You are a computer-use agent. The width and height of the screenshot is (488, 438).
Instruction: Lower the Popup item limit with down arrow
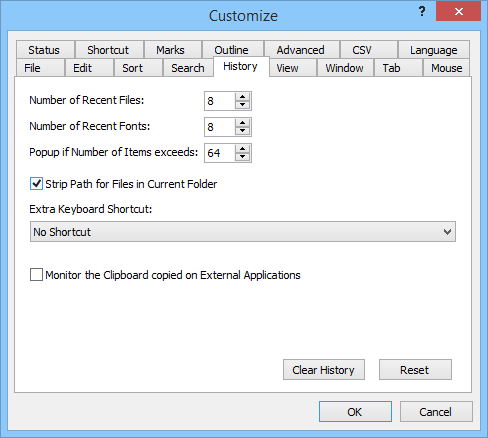pos(242,157)
